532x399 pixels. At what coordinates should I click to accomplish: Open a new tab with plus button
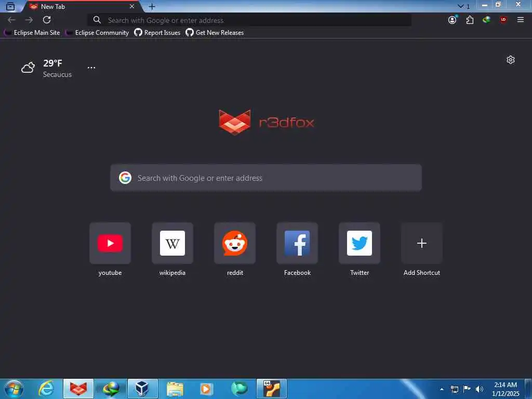coord(152,6)
